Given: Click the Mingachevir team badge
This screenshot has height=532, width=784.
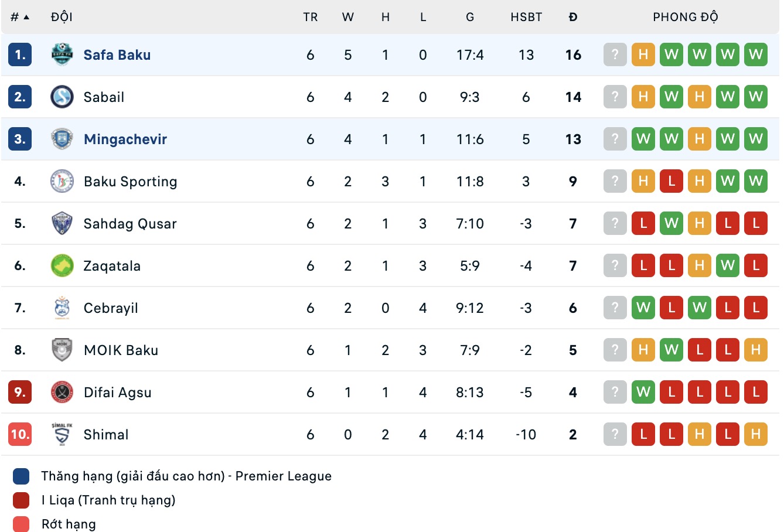Looking at the screenshot, I should pos(62,139).
